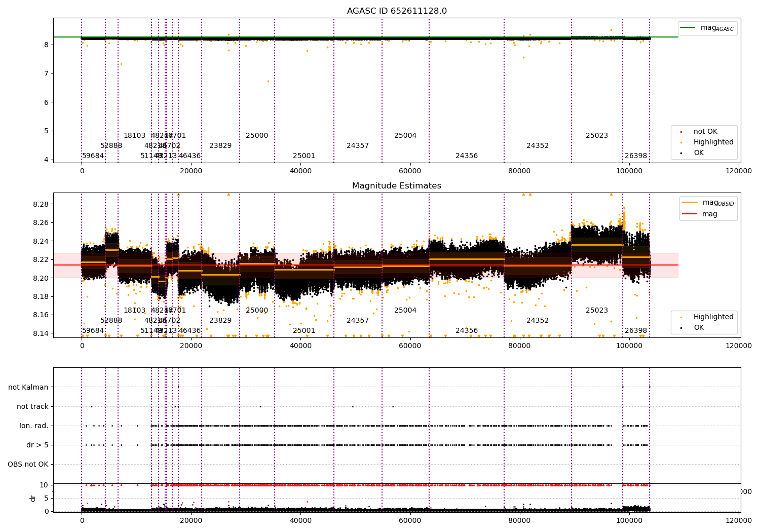Viewport: 760px width, 532px height.
Task: Click obsid label 46436 in top plot
Action: [190, 156]
